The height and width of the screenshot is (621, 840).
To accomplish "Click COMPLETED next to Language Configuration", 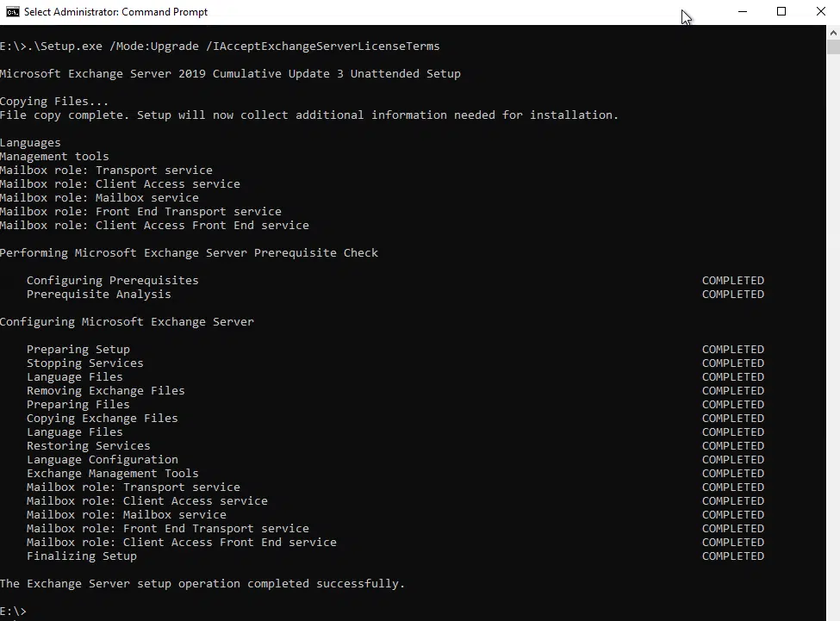I will (733, 460).
